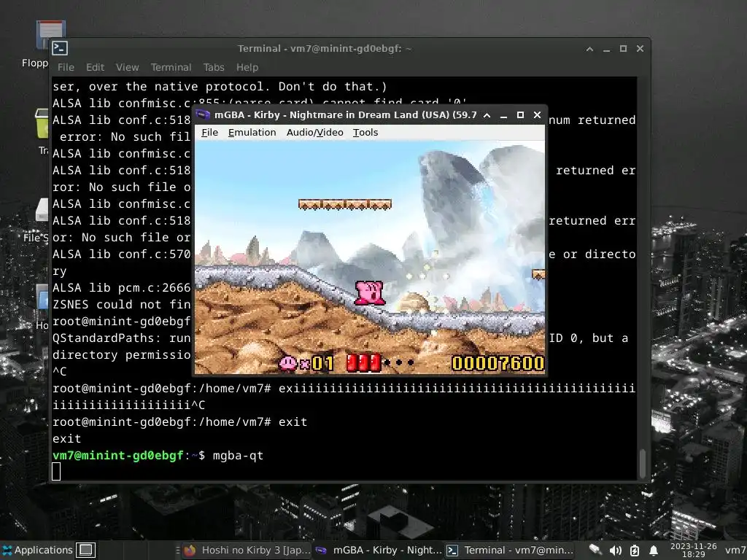Click the Show Desktop icon in the panel
The width and height of the screenshot is (747, 560).
[86, 550]
